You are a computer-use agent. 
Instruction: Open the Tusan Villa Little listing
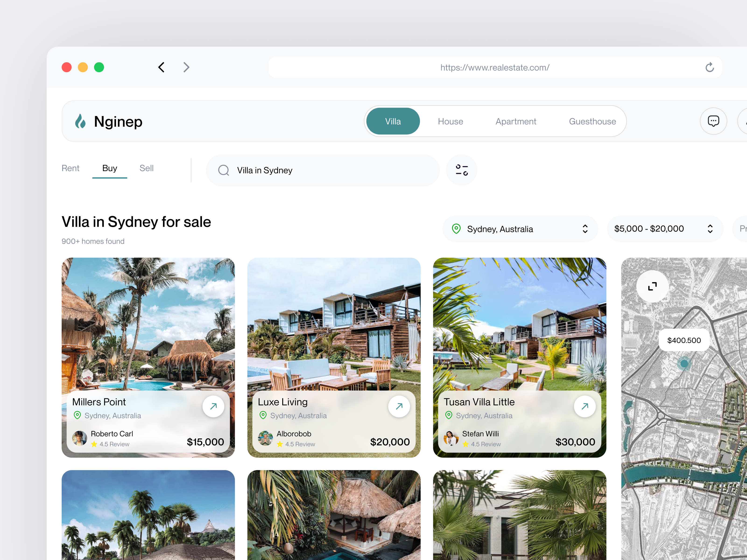pos(585,406)
